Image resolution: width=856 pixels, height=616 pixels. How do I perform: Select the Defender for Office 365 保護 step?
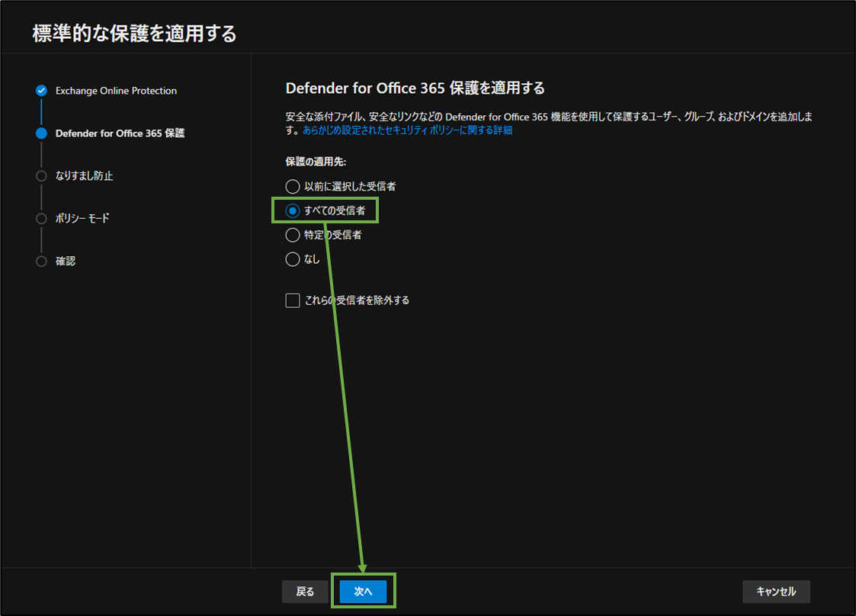[x=120, y=133]
